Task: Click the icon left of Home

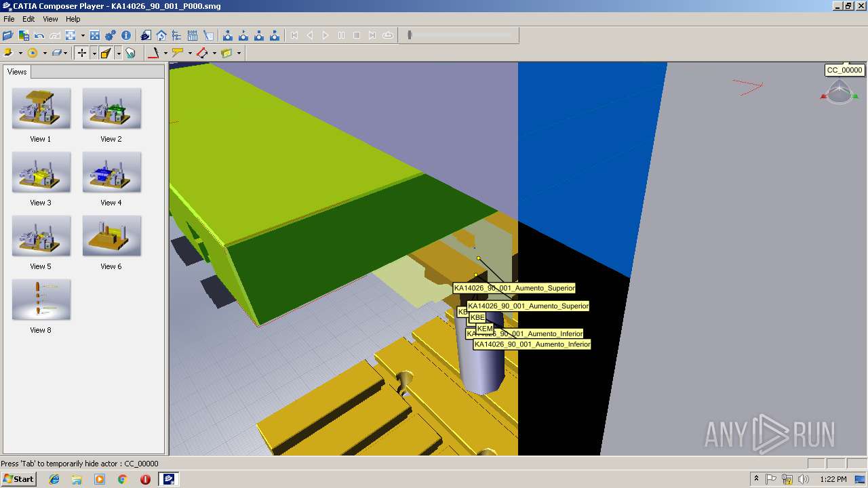Action: point(146,35)
